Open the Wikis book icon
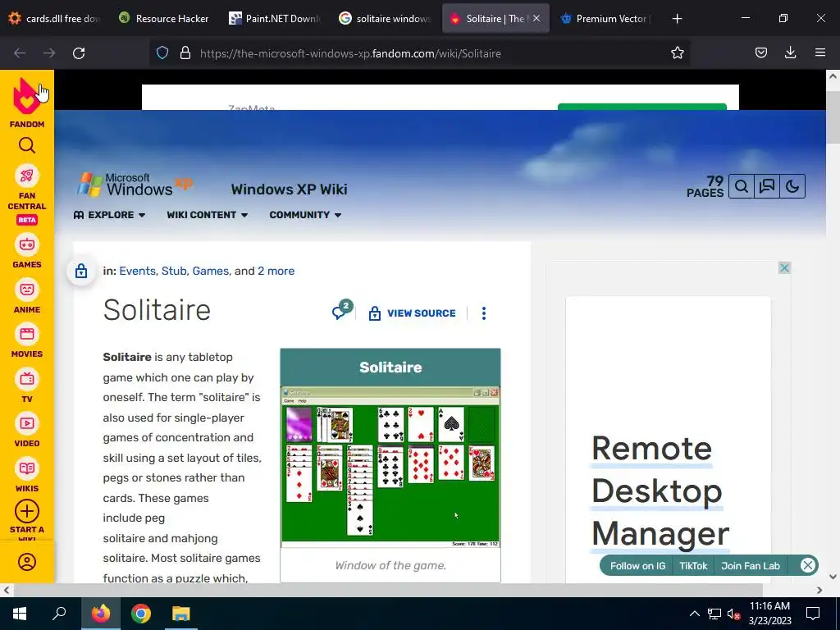This screenshot has width=840, height=630. 27,468
